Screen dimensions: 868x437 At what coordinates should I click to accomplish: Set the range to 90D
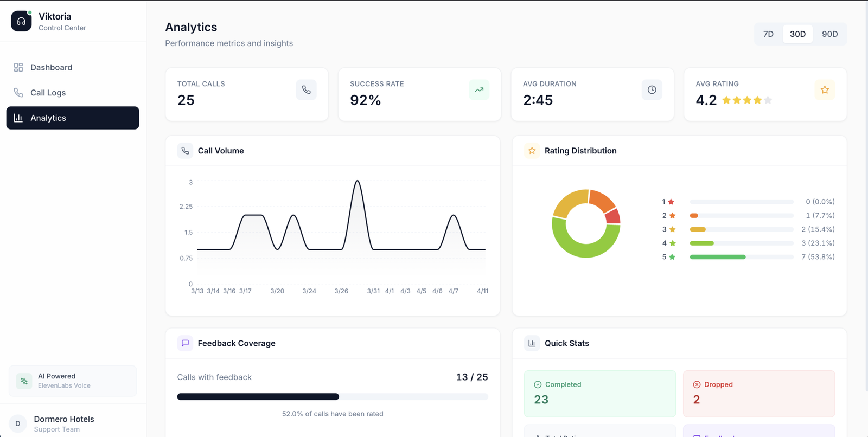(829, 34)
